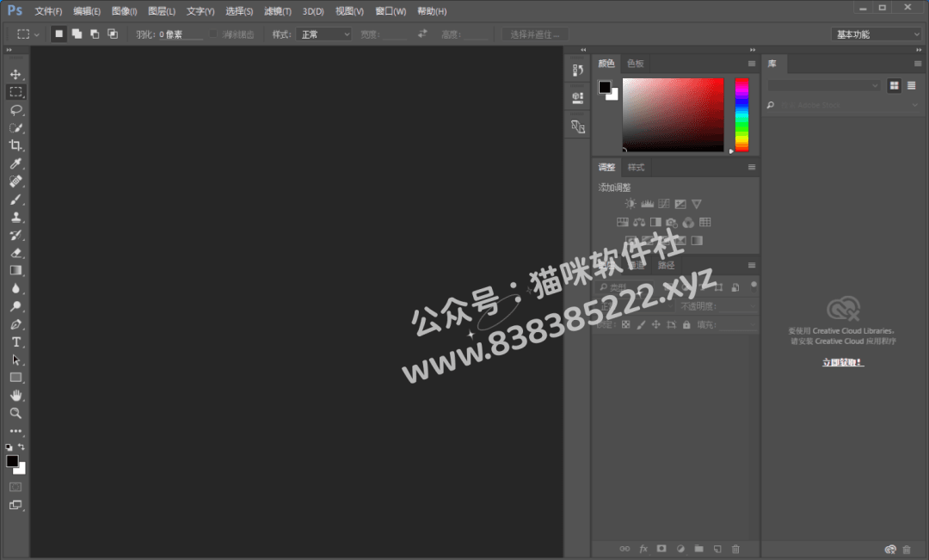The image size is (929, 560).
Task: Add a Levels adjustment
Action: coord(647,204)
